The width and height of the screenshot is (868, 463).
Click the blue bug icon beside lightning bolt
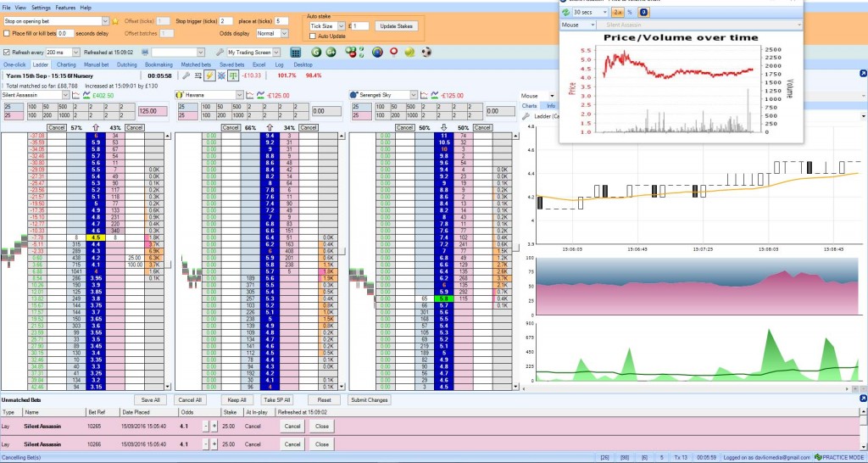(x=221, y=75)
